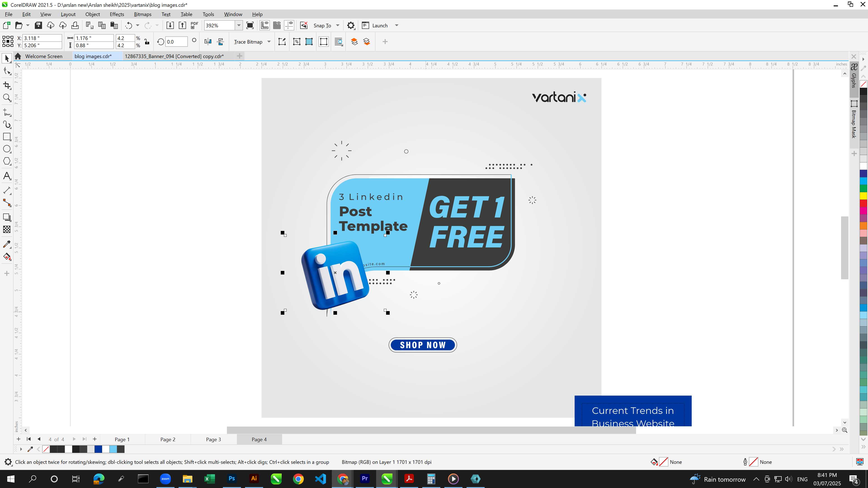Image resolution: width=868 pixels, height=488 pixels.
Task: Open Illustrator from the taskbar
Action: (x=254, y=479)
